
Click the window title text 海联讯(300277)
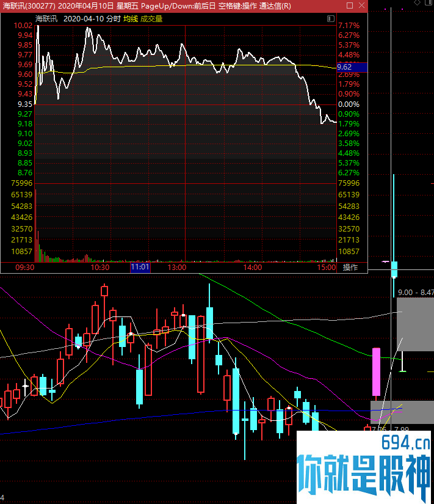(x=29, y=5)
